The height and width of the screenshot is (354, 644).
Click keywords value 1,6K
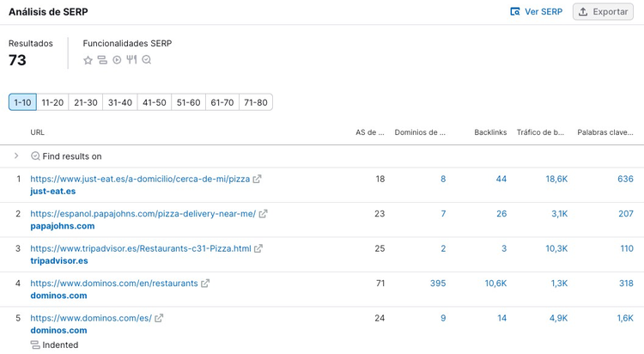pyautogui.click(x=625, y=318)
